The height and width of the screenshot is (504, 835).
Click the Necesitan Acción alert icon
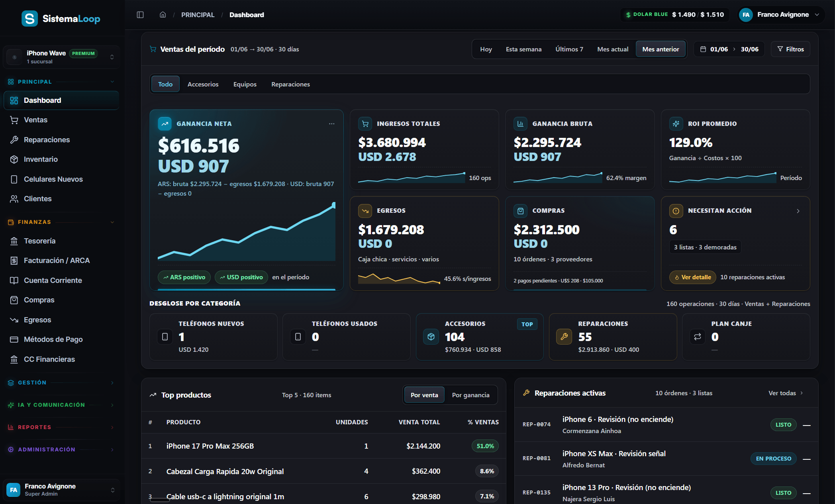pyautogui.click(x=676, y=211)
